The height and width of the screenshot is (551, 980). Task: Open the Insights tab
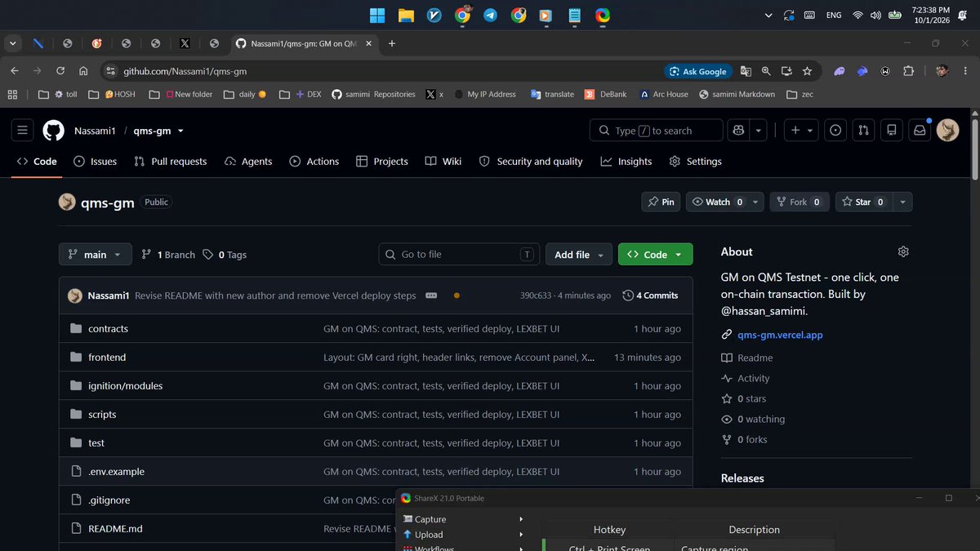coord(626,162)
